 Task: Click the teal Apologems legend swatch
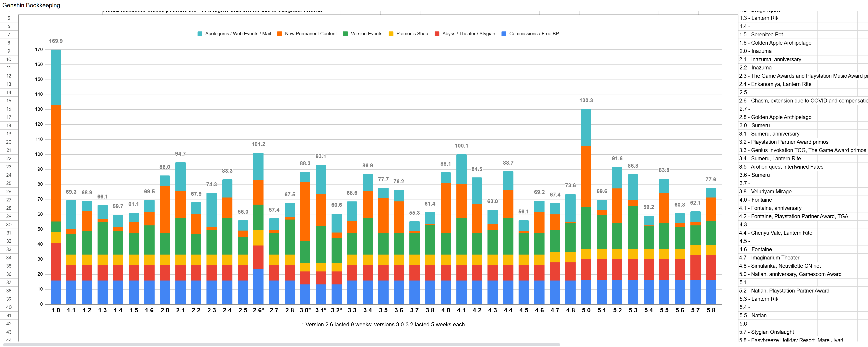[x=200, y=34]
